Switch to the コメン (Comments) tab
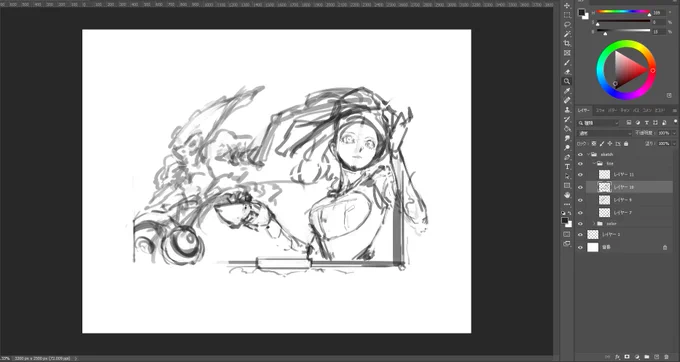The image size is (680, 362). (x=647, y=111)
